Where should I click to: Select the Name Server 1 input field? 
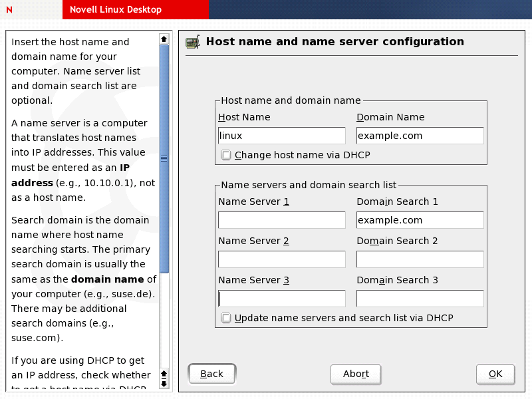[x=282, y=220]
